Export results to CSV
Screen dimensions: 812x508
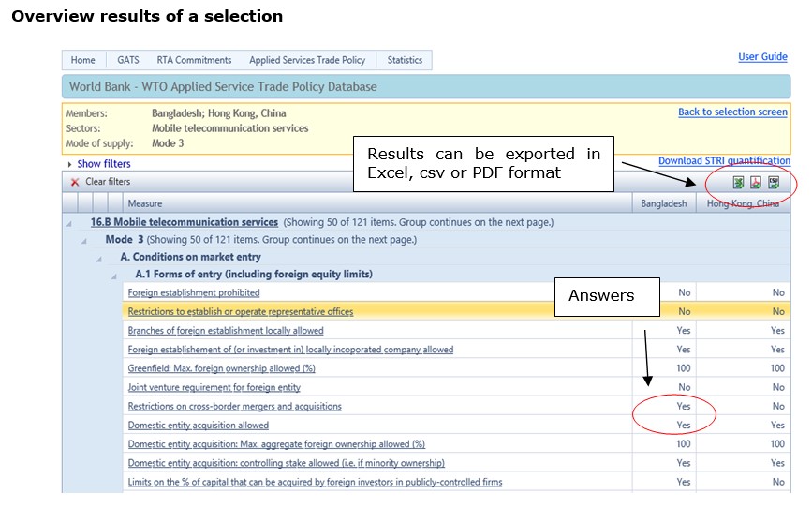[774, 183]
